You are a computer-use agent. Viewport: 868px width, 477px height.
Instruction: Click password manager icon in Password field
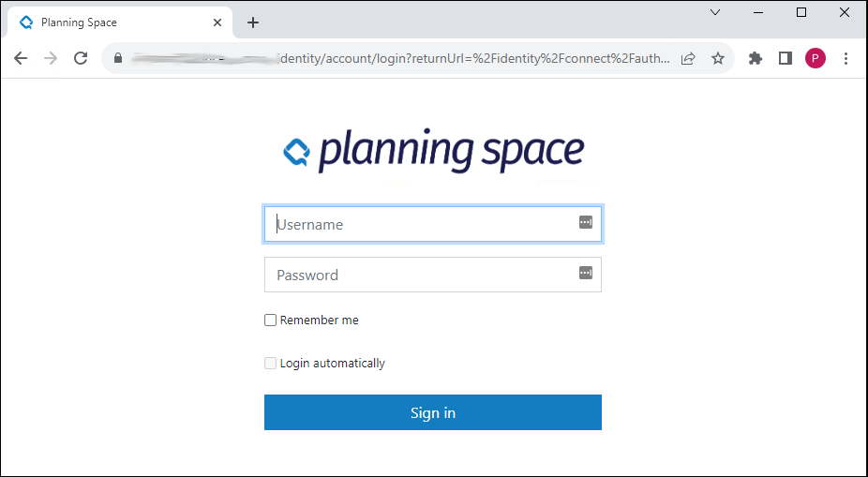pyautogui.click(x=586, y=273)
